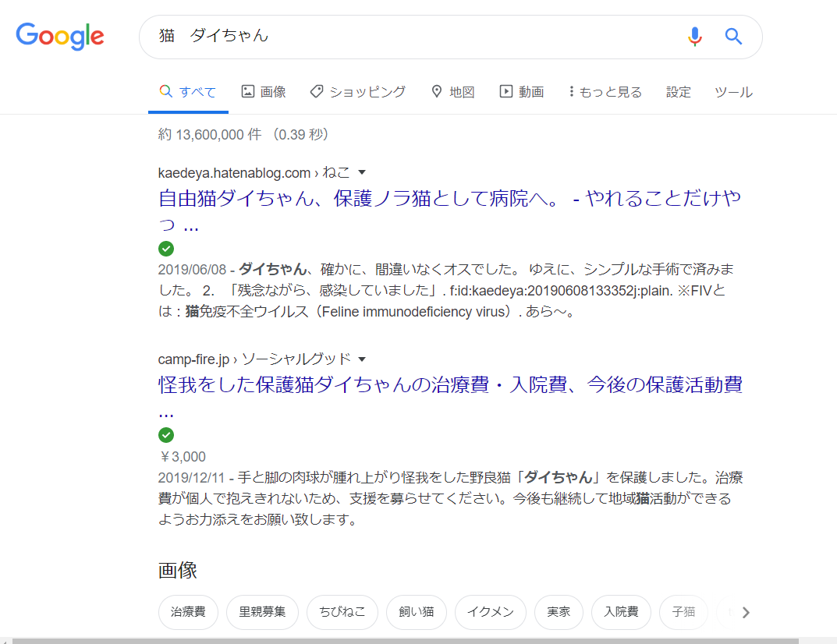Switch to the 動画 tab
Image resolution: width=837 pixels, height=644 pixels.
(522, 92)
